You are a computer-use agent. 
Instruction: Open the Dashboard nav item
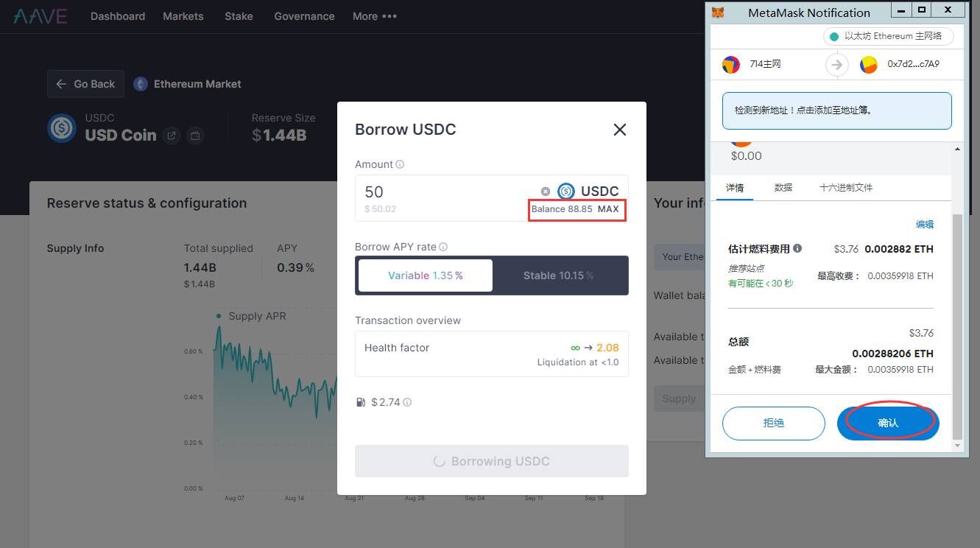point(118,16)
